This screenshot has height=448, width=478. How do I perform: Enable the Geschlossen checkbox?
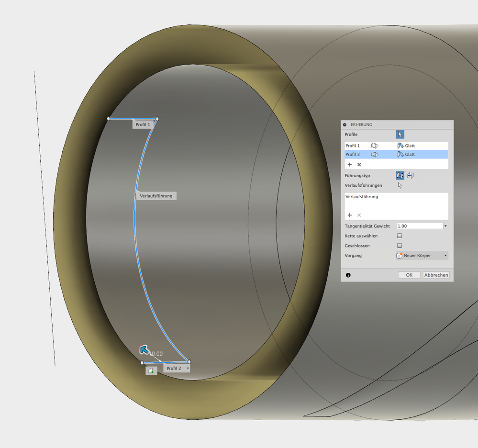click(400, 246)
